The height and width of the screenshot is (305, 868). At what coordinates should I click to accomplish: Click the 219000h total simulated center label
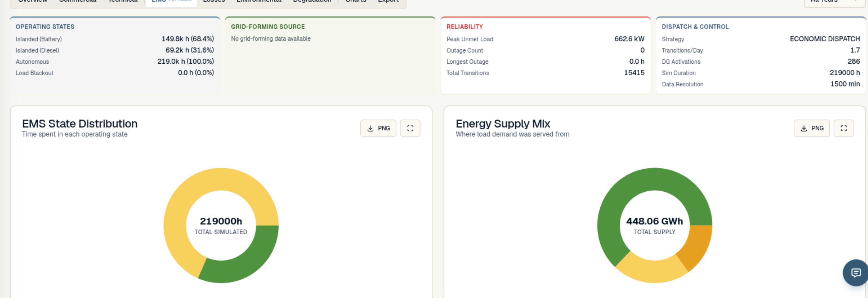pyautogui.click(x=221, y=221)
